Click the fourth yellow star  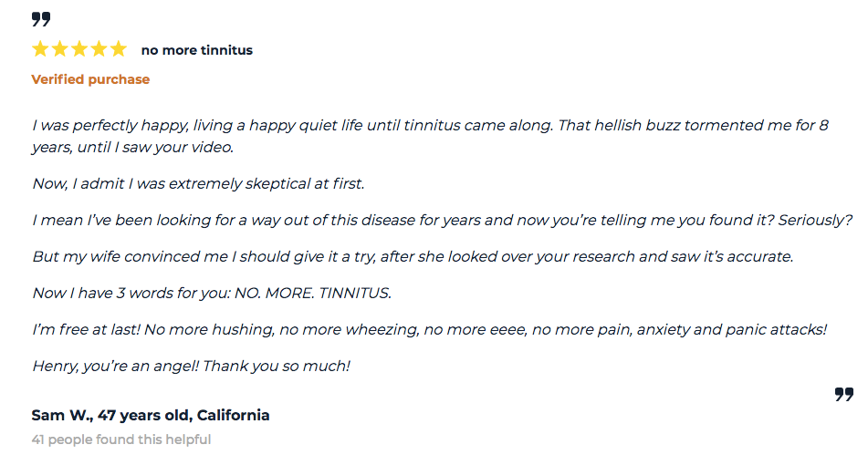(x=99, y=49)
